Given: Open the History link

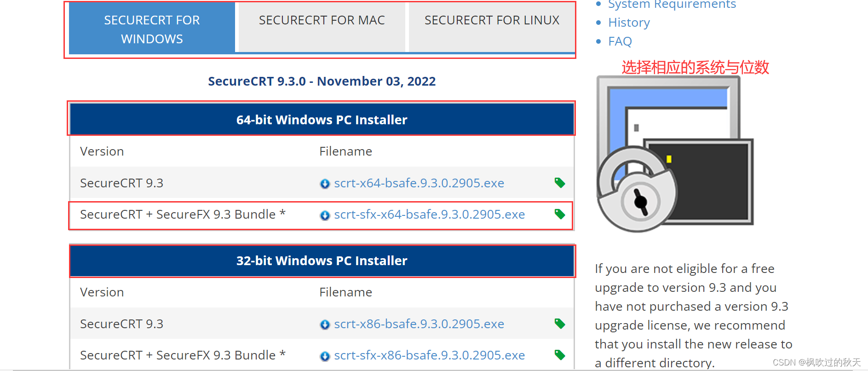Looking at the screenshot, I should coord(629,22).
